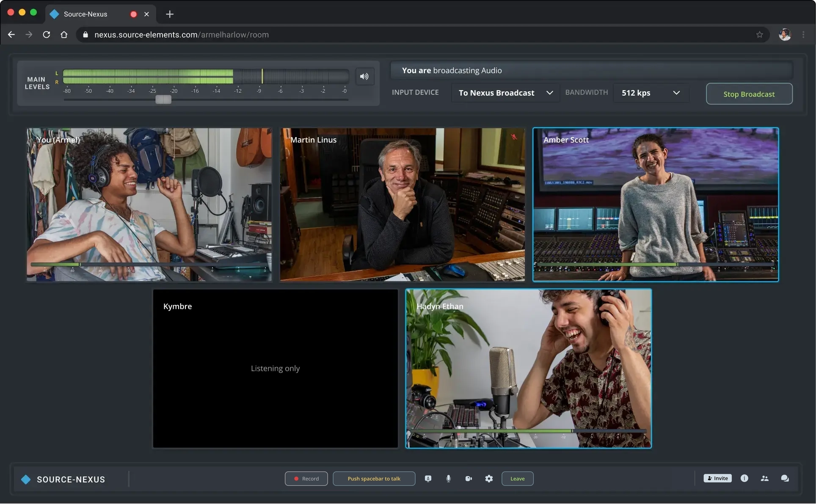Toggle the camera video button
The image size is (816, 504).
pos(469,479)
